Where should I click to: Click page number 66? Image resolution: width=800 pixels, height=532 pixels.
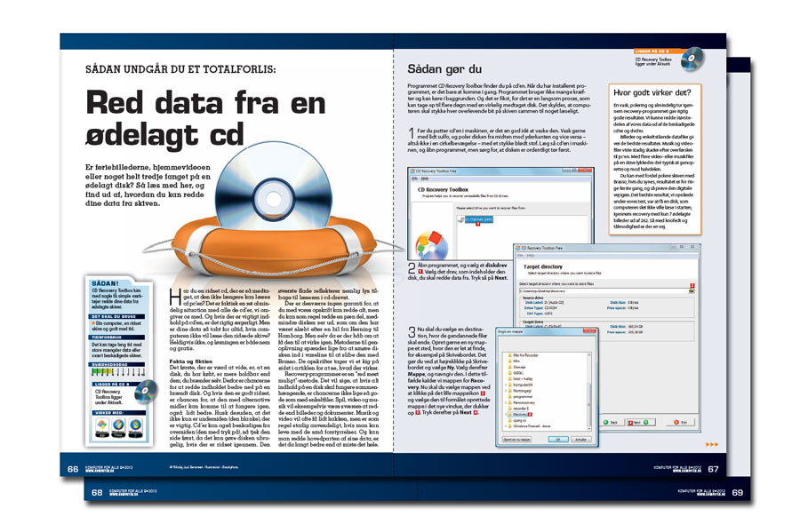(73, 469)
